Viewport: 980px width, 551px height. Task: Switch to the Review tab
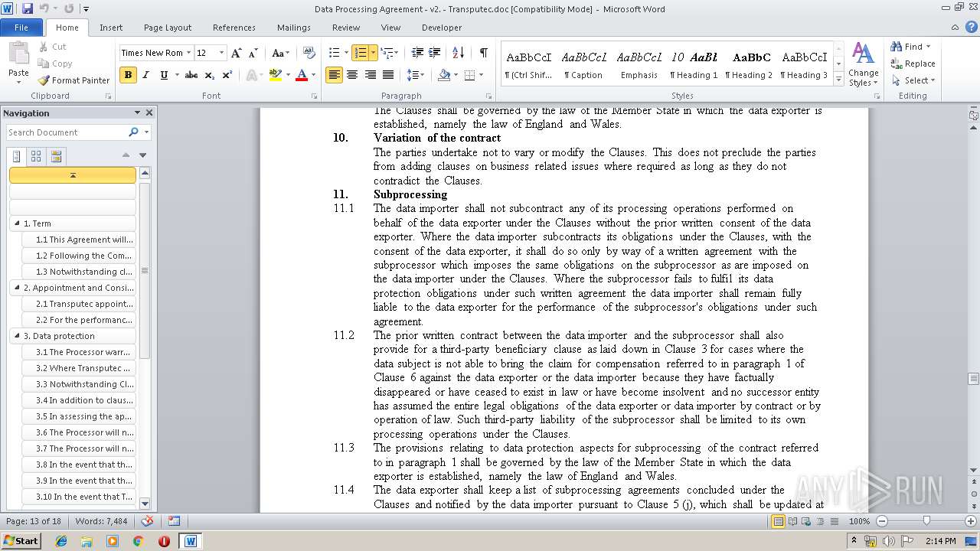346,28
